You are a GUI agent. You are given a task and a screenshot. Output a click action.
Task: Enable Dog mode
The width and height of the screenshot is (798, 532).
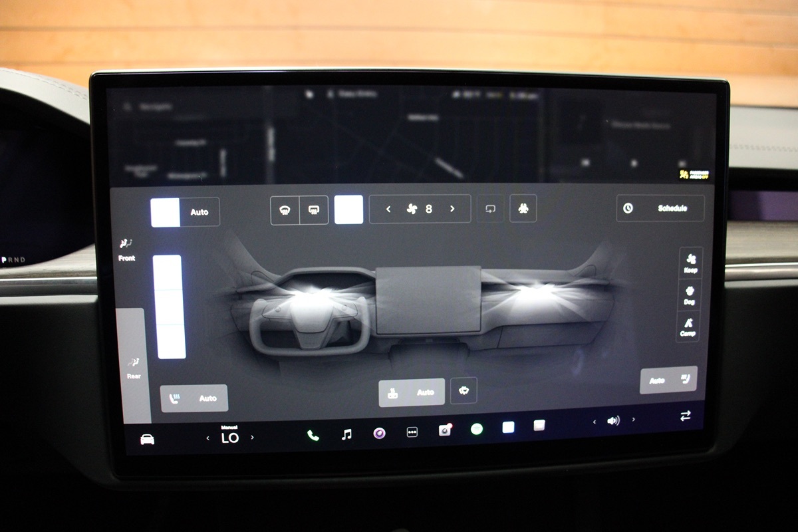(x=689, y=295)
